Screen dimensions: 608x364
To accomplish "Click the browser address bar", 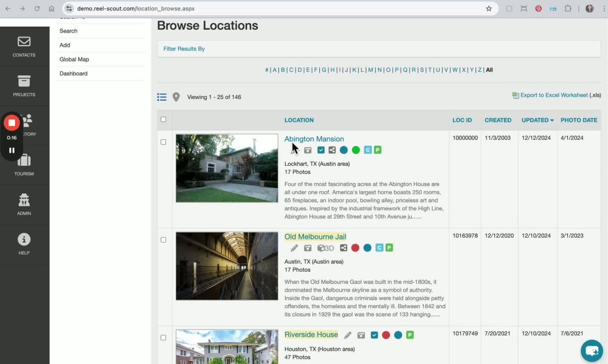I will coord(279,9).
